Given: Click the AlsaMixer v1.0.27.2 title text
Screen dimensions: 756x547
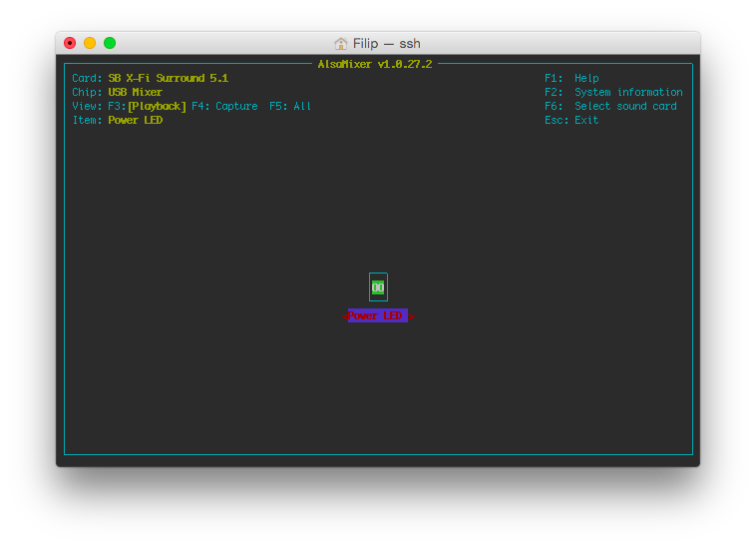Looking at the screenshot, I should (x=375, y=64).
